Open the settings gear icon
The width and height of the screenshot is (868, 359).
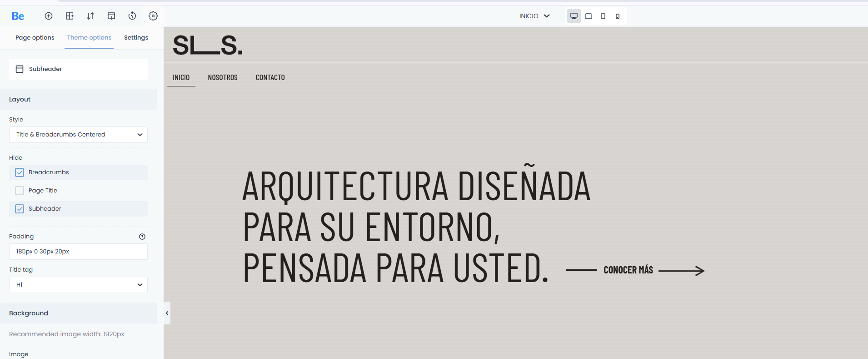[x=153, y=16]
